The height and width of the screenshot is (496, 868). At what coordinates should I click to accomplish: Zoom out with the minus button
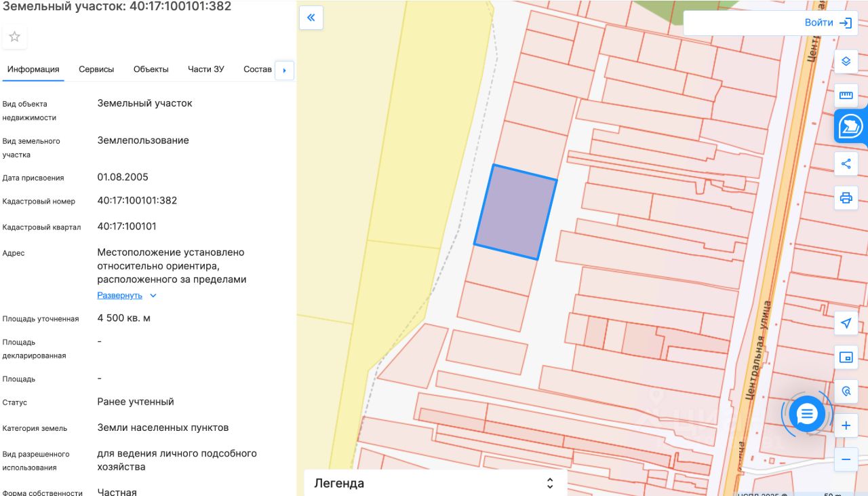pyautogui.click(x=846, y=459)
